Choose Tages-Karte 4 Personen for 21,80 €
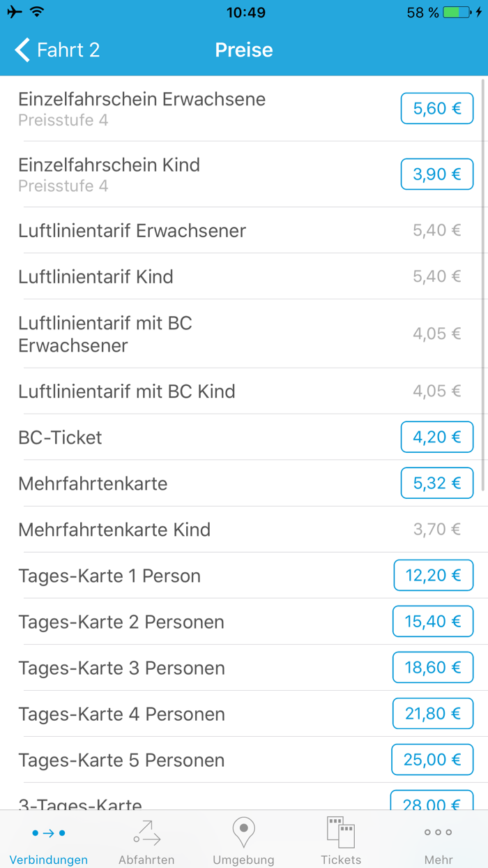This screenshot has height=868, width=488. click(433, 713)
